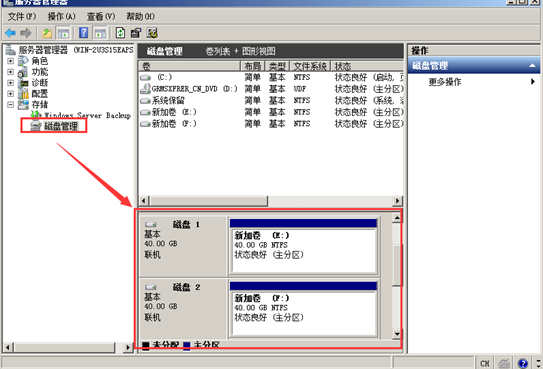Click the volume list scroll left arrow
The height and width of the screenshot is (369, 543).
click(144, 201)
